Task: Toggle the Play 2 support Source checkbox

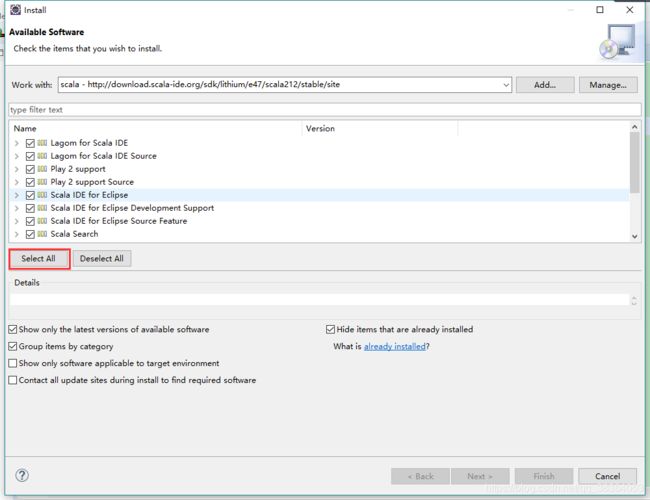Action: click(x=30, y=182)
